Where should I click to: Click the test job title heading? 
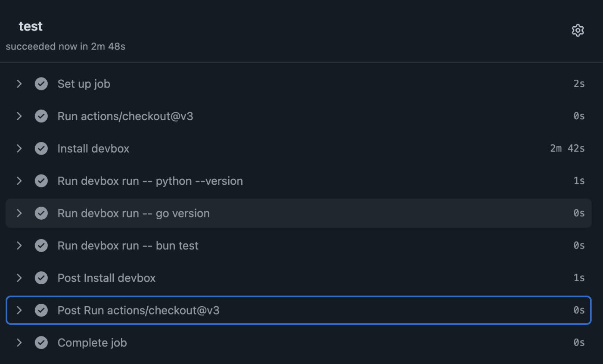(x=31, y=26)
